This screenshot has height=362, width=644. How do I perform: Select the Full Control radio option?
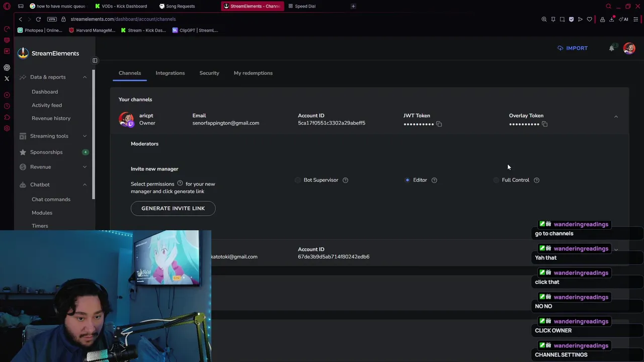[x=496, y=180]
